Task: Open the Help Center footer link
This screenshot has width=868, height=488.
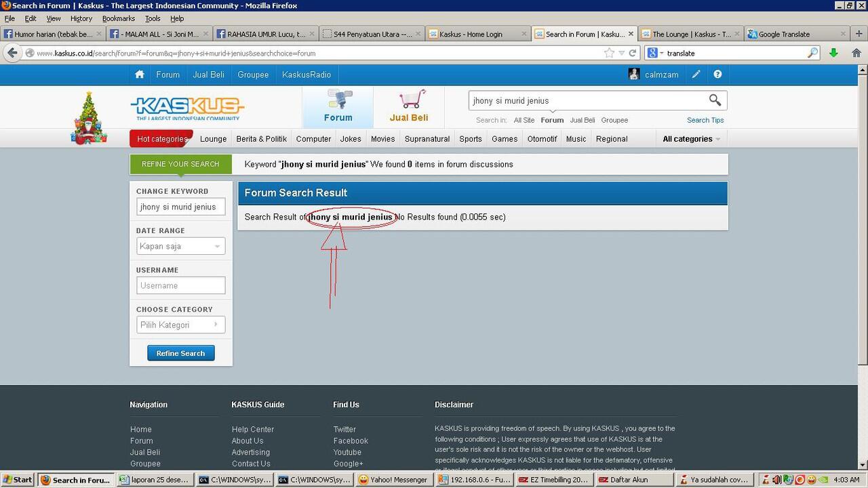Action: (x=253, y=429)
